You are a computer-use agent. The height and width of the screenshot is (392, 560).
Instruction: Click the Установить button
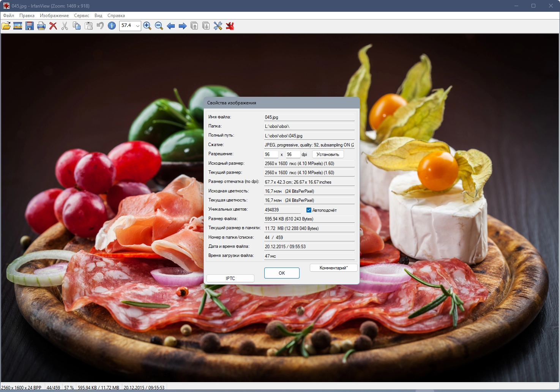(328, 154)
